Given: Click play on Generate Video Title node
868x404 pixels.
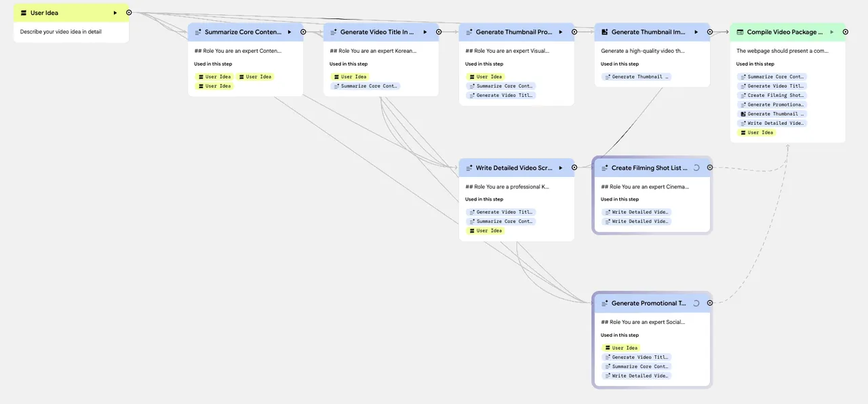Looking at the screenshot, I should coord(425,32).
